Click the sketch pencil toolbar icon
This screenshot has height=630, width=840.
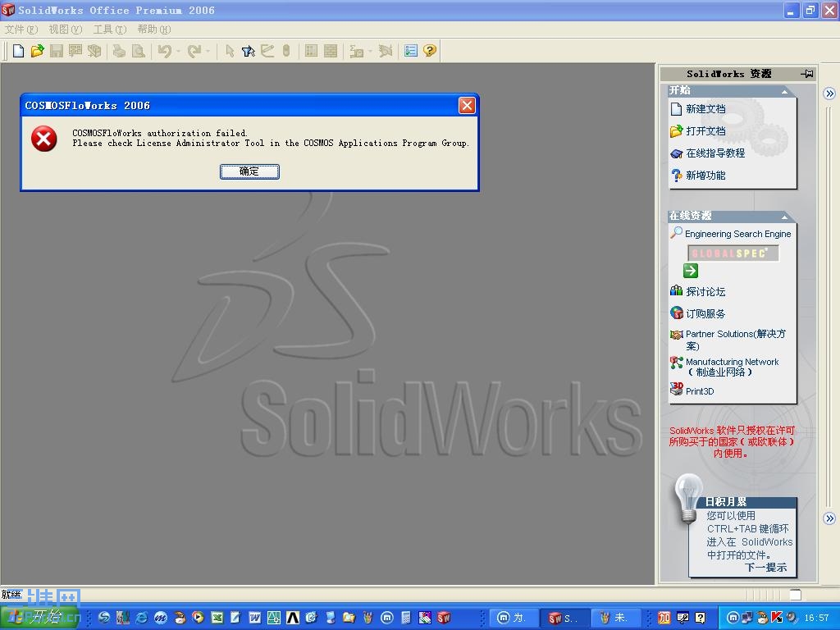(267, 51)
